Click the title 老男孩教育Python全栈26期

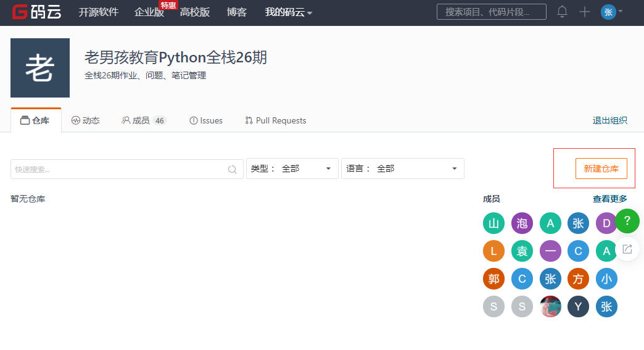point(176,57)
